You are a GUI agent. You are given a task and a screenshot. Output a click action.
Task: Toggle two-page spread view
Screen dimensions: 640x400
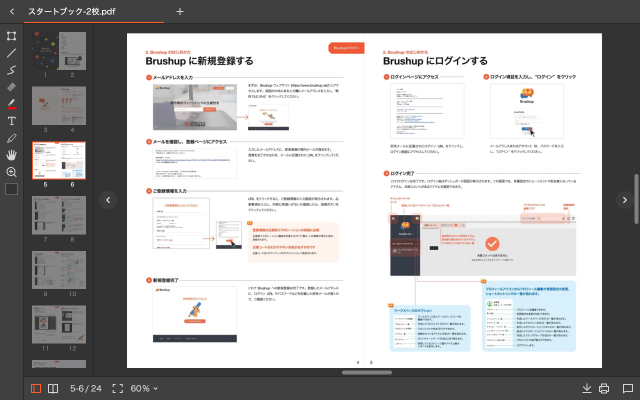pos(53,388)
